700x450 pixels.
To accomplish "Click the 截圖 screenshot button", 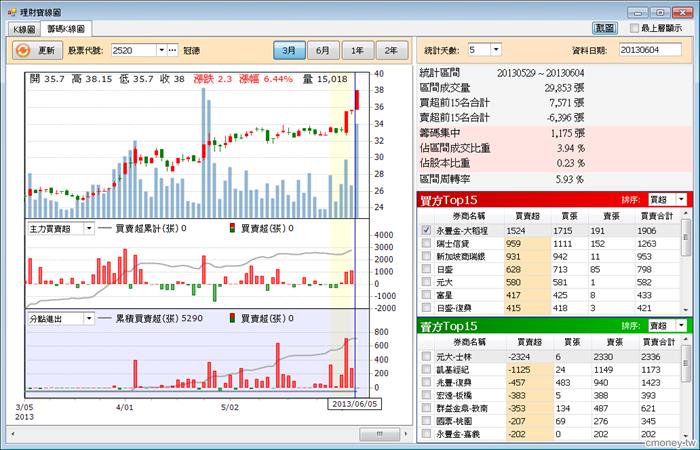I will coord(604,28).
